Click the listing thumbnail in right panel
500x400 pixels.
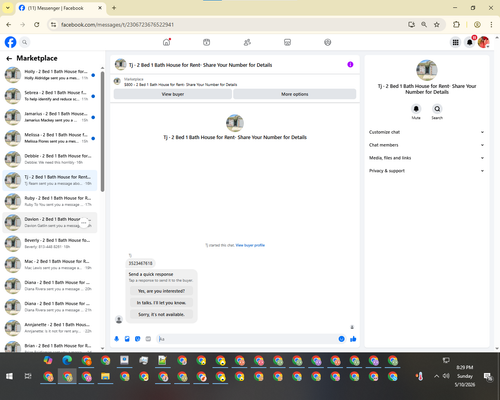click(427, 70)
